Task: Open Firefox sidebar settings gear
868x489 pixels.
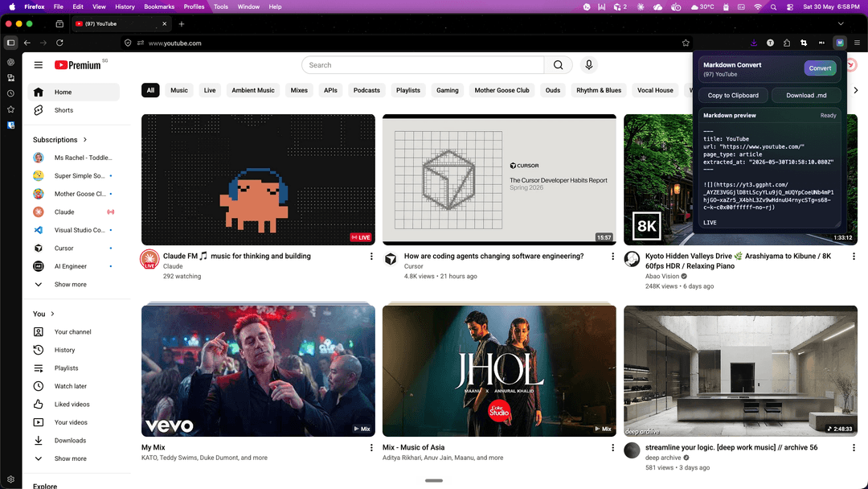Action: pyautogui.click(x=10, y=479)
